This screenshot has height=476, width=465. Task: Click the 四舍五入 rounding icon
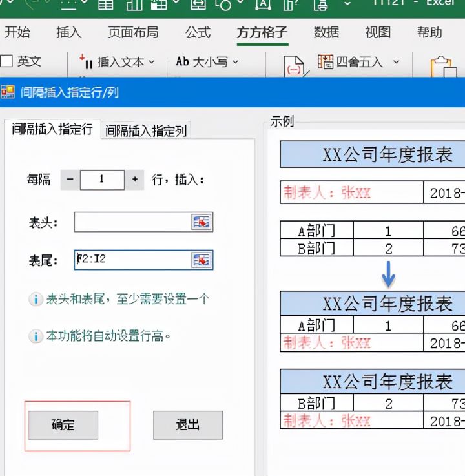click(325, 61)
